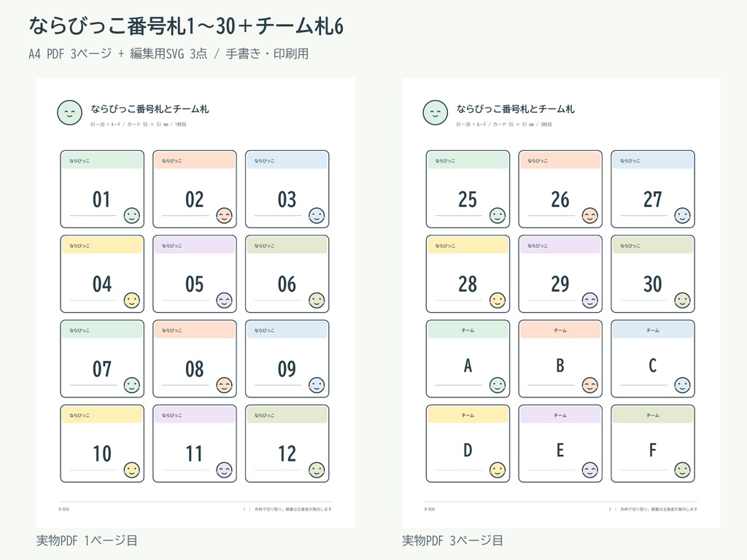Viewport: 747px width, 560px height.
Task: Click the olive smiley on card 06
Action: pyautogui.click(x=317, y=300)
